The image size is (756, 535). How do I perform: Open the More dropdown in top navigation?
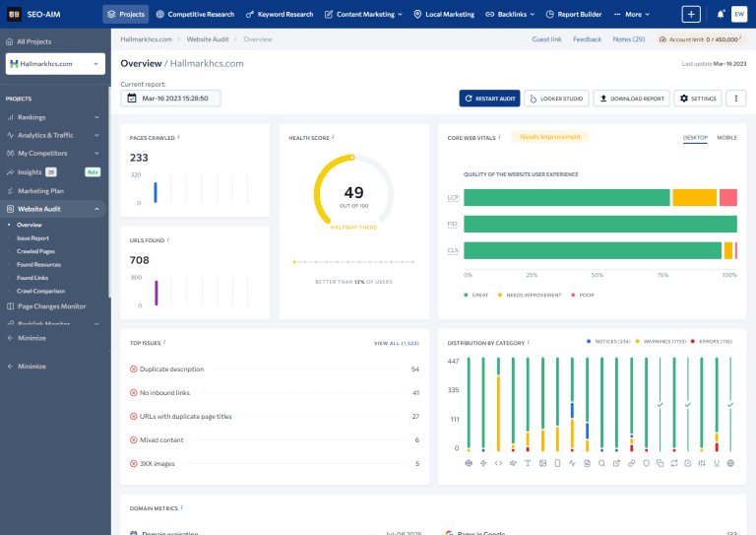(632, 14)
